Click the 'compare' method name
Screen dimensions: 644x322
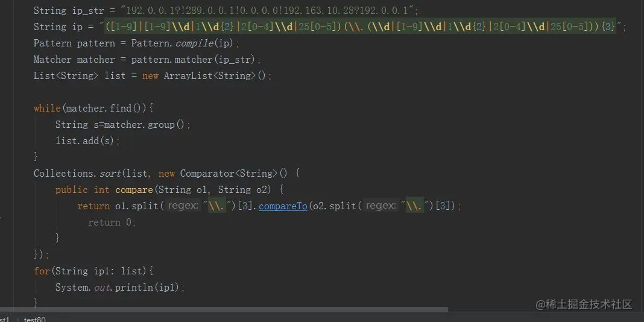[134, 190]
